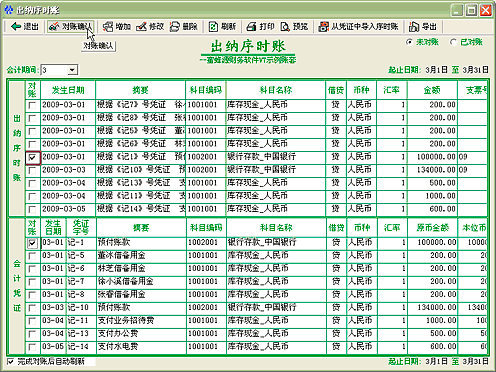Check the 《记6》号凭证 row checkbox
496x372 pixels.
[32, 145]
